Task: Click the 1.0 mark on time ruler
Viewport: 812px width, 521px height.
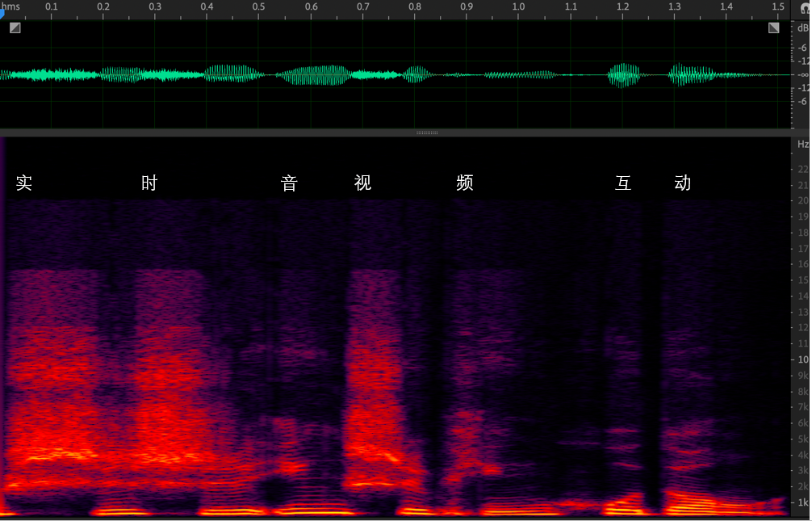Action: click(518, 6)
